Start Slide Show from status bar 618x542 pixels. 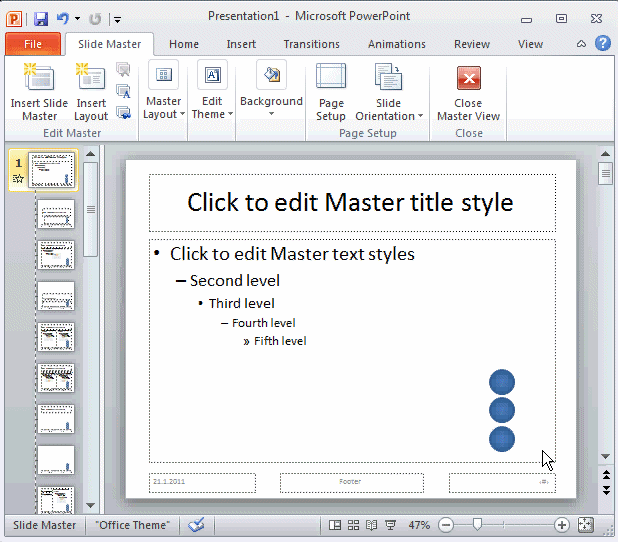tap(390, 525)
